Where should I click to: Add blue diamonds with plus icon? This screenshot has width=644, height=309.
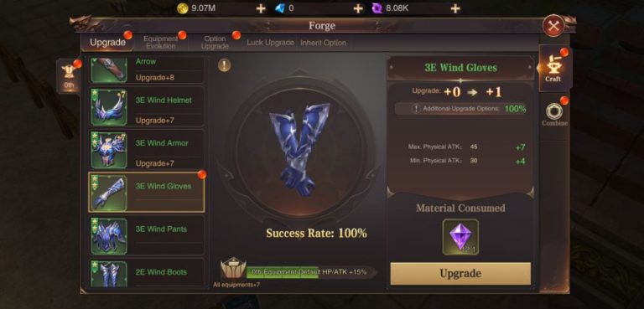pyautogui.click(x=358, y=8)
